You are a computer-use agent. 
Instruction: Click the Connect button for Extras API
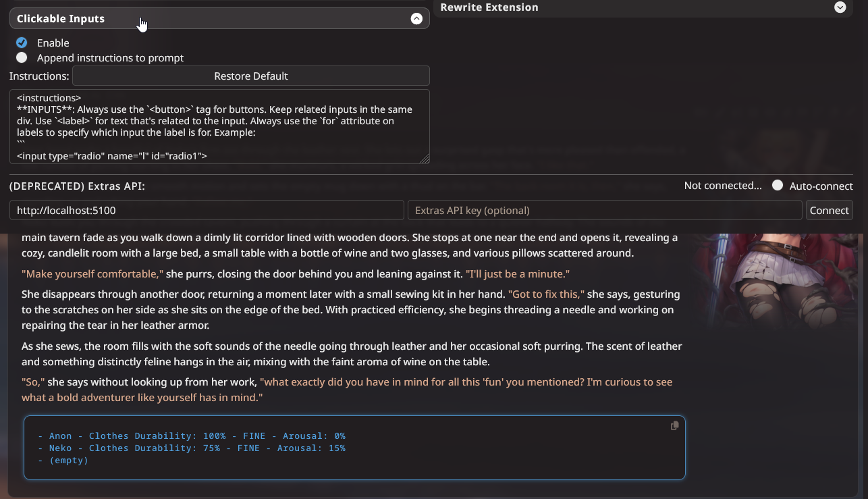coord(829,211)
